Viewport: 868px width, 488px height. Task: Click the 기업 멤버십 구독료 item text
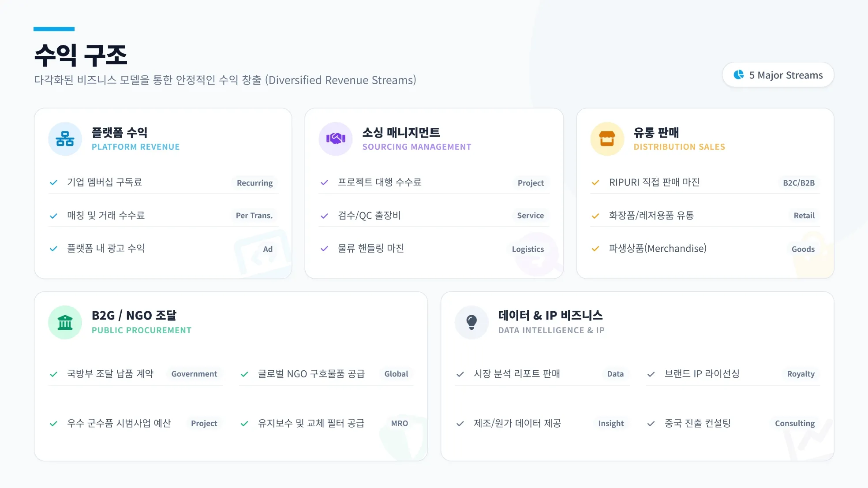pyautogui.click(x=105, y=182)
